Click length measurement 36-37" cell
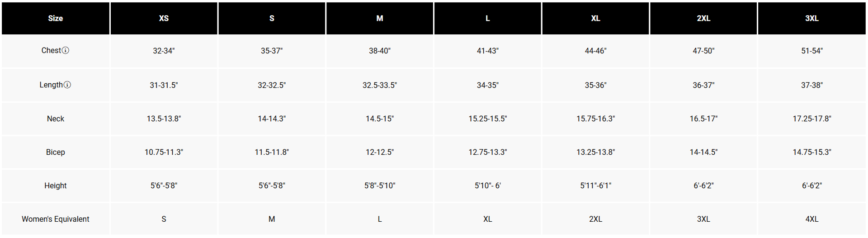Image resolution: width=868 pixels, height=238 pixels. (x=703, y=85)
